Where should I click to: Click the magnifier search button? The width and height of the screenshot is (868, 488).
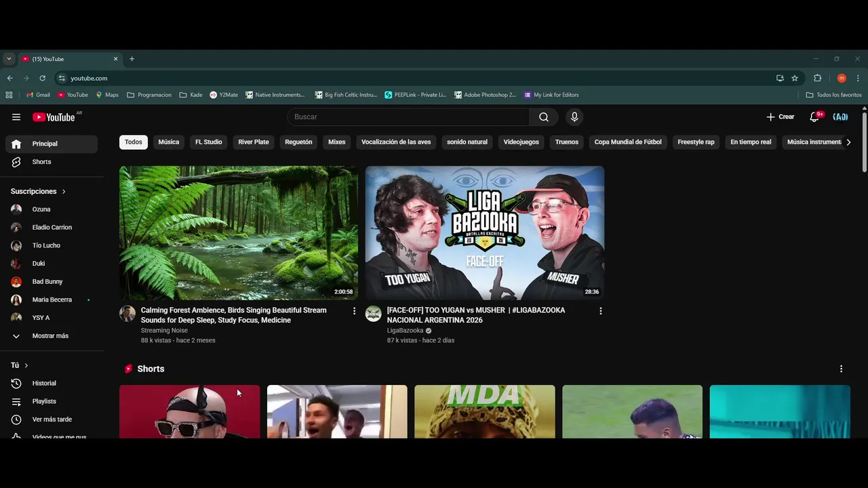pos(544,117)
